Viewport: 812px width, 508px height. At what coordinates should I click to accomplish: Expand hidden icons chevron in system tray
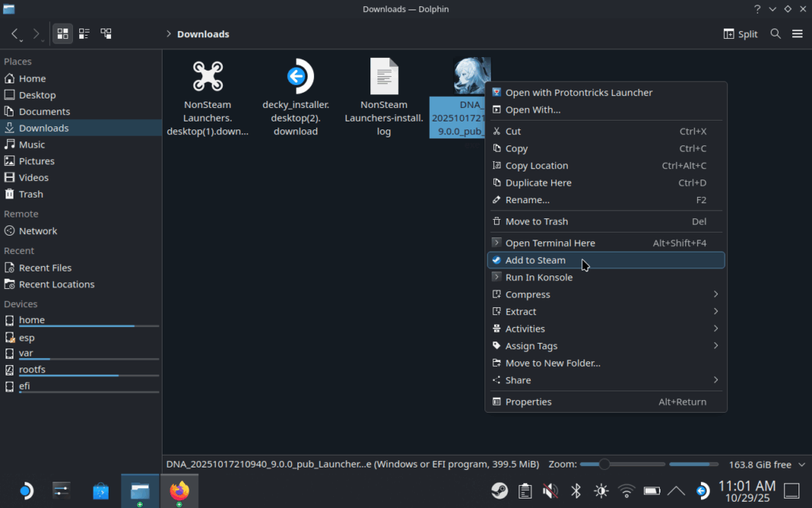[x=676, y=491]
